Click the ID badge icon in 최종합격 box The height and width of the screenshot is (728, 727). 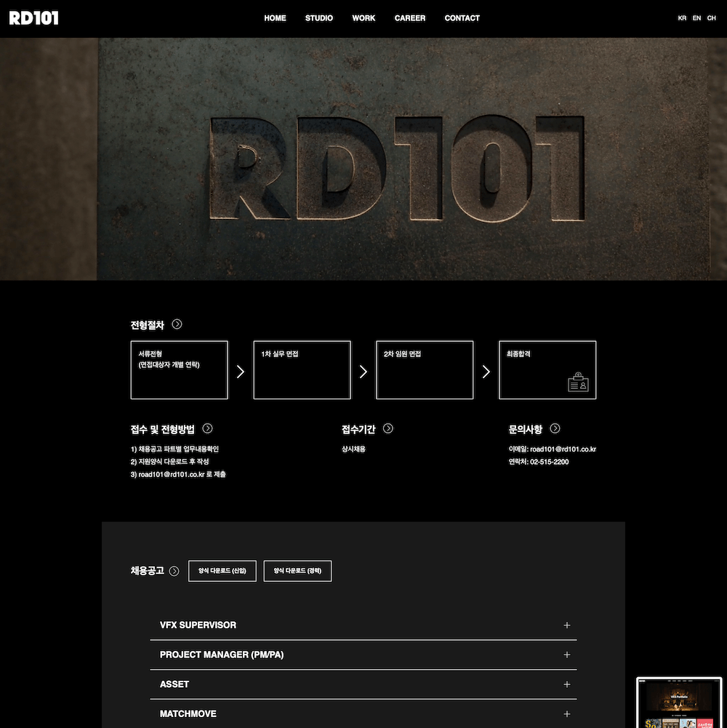coord(578,382)
